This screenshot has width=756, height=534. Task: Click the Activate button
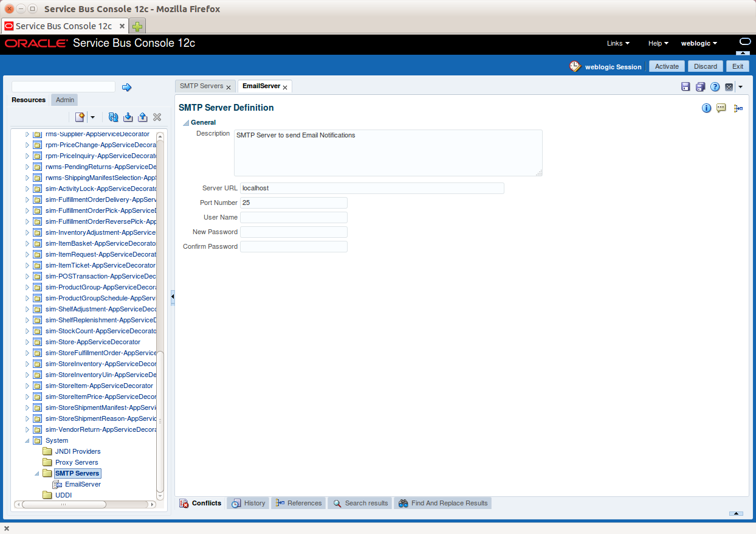click(x=667, y=66)
